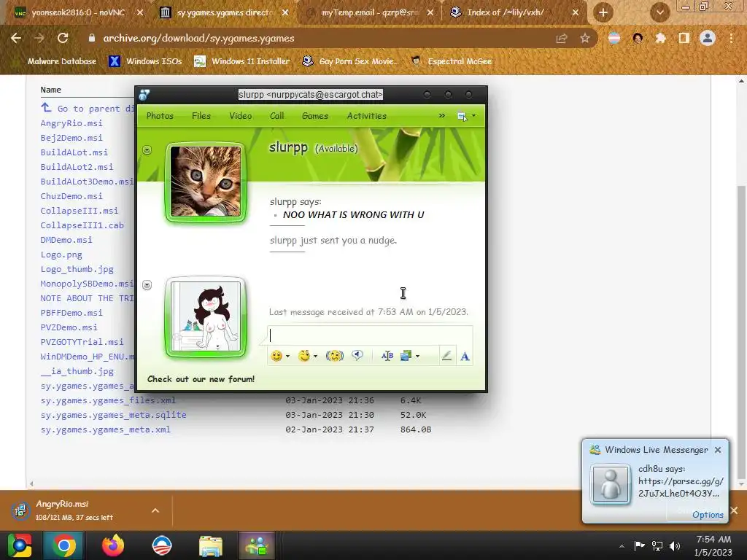The height and width of the screenshot is (560, 747).
Task: Open the Messenger show-menu dropdown icon
Action: pos(466,116)
